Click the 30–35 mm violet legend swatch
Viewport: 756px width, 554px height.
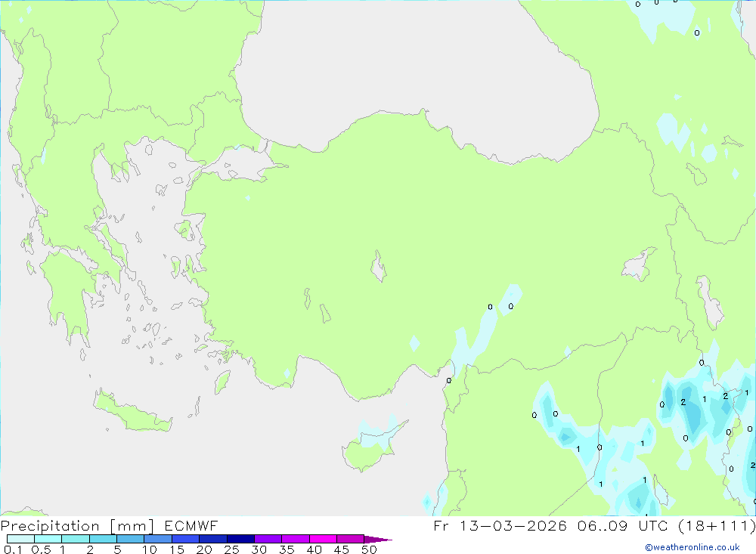pos(268,539)
